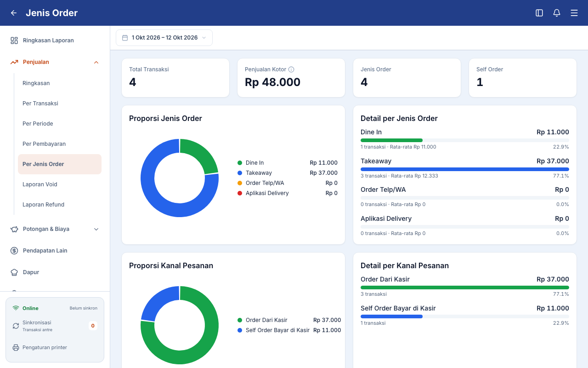Open Laporan Refund
This screenshot has width=588, height=368.
tap(60, 205)
